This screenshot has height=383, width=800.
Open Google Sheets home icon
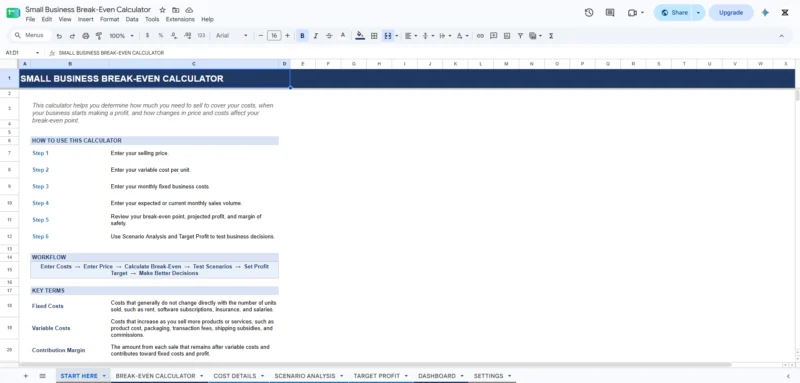[x=13, y=13]
